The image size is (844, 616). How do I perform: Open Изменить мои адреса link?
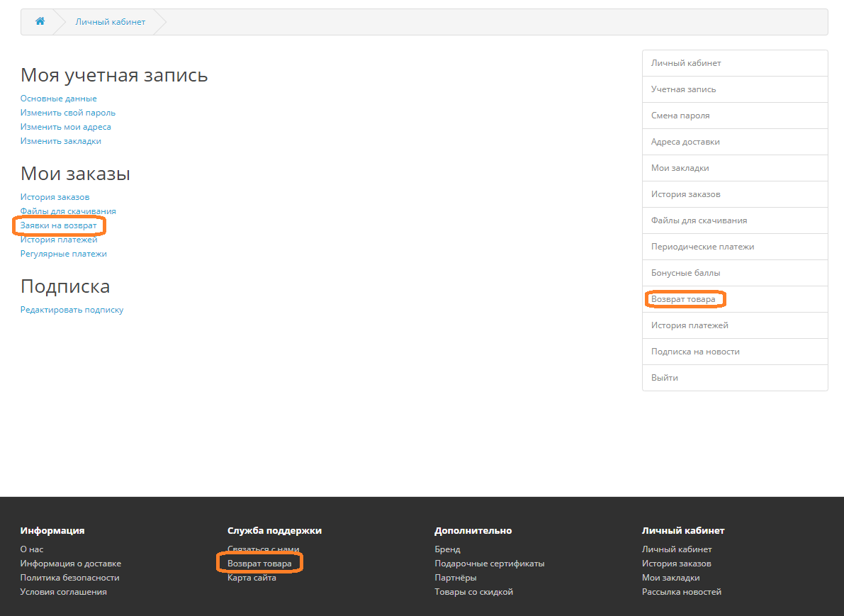point(65,127)
